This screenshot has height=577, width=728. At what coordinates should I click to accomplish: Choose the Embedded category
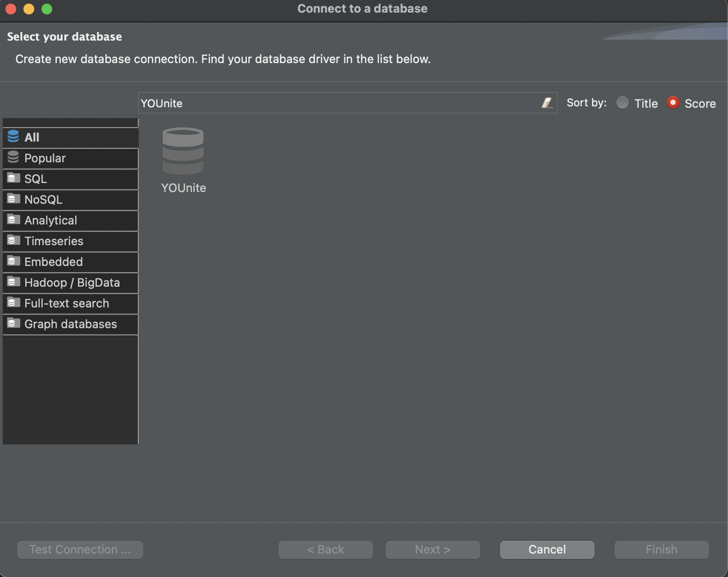point(53,262)
